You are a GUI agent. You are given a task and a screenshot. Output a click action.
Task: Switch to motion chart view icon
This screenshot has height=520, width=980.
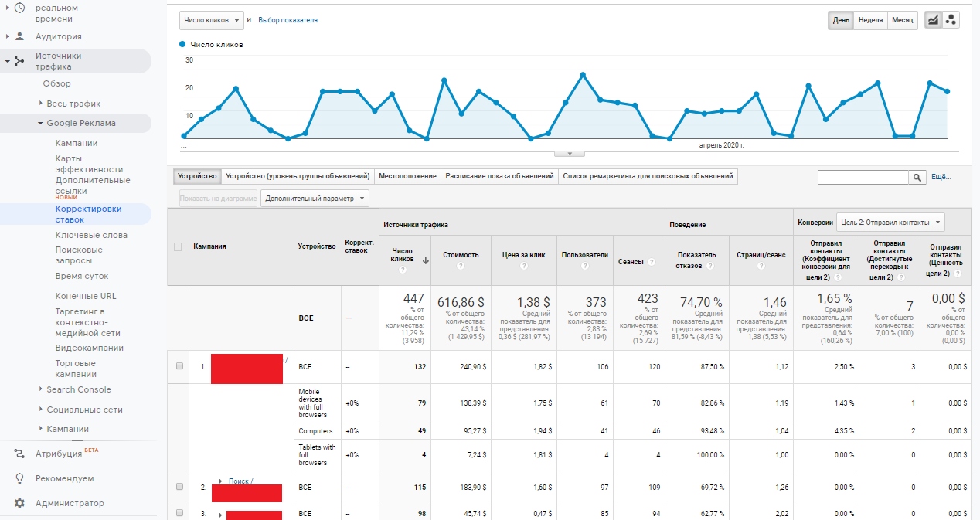point(951,20)
